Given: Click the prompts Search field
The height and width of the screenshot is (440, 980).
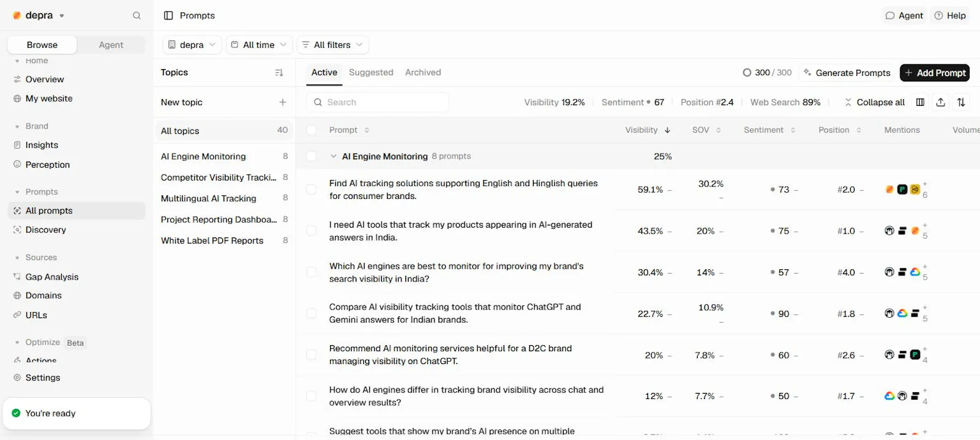Looking at the screenshot, I should coord(377,102).
